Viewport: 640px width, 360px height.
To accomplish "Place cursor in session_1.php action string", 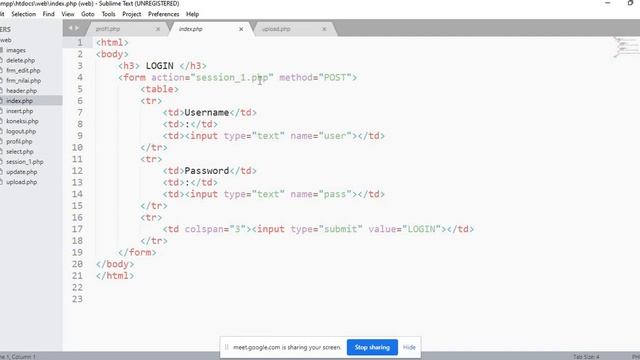I will pyautogui.click(x=232, y=78).
